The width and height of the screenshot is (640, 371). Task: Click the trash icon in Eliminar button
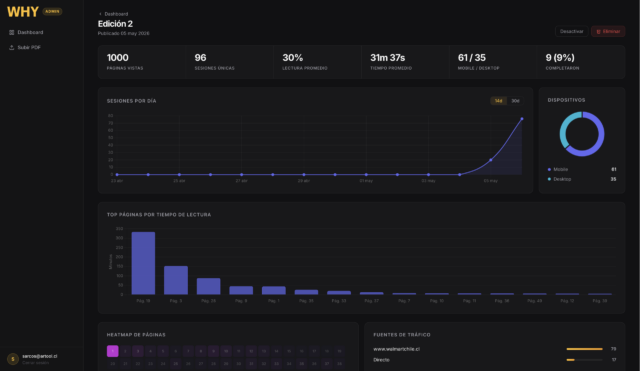click(x=598, y=31)
